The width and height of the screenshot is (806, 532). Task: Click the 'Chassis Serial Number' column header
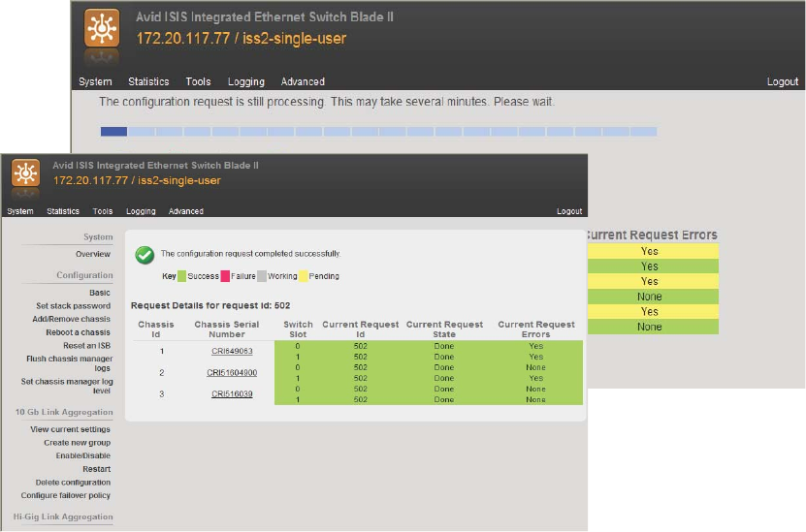click(227, 329)
